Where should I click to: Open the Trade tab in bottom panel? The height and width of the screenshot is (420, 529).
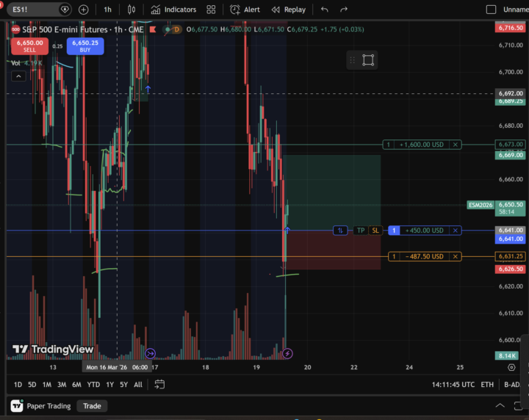92,406
